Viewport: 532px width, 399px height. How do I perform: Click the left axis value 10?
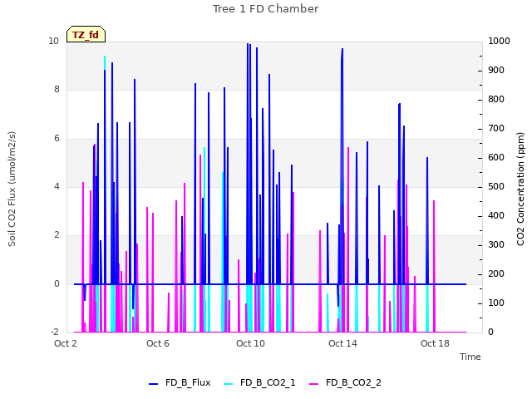click(x=53, y=41)
